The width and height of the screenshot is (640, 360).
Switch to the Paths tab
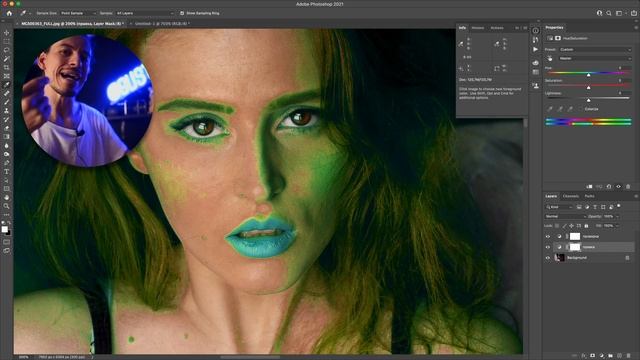point(589,196)
